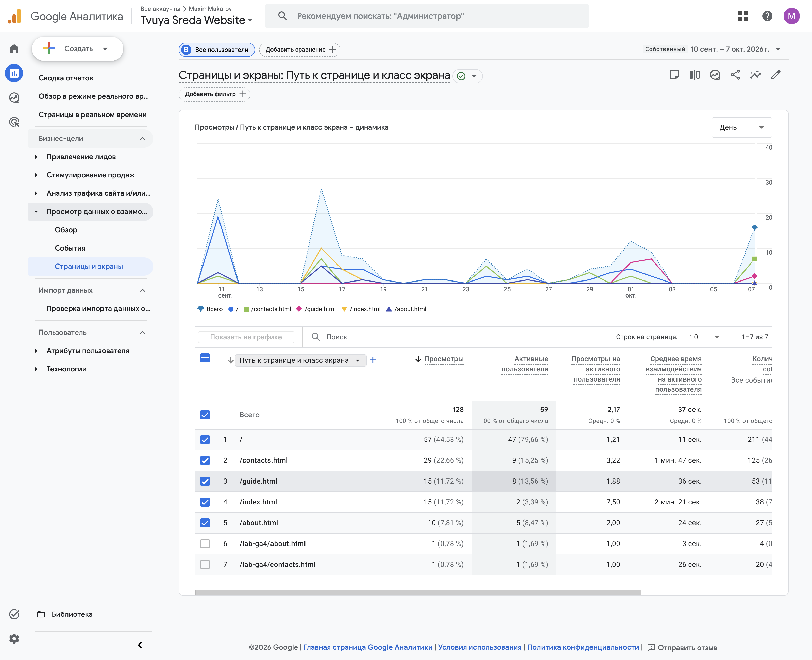Open the Reports icon in left rail
The height and width of the screenshot is (660, 812).
[x=14, y=73]
